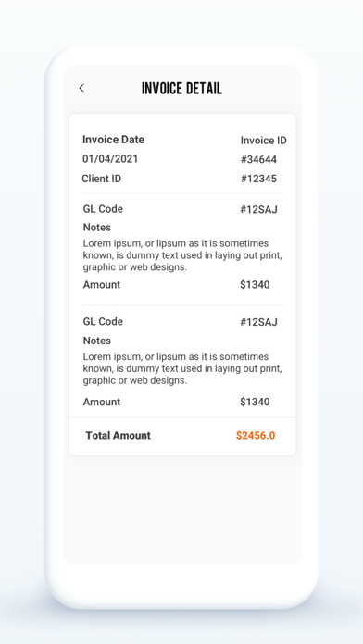The height and width of the screenshot is (644, 363).
Task: Select the date 01/04/2021
Action: tap(110, 159)
